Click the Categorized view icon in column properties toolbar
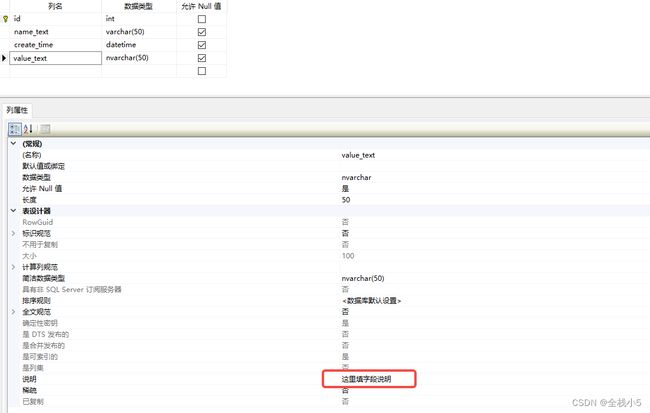 [x=15, y=129]
